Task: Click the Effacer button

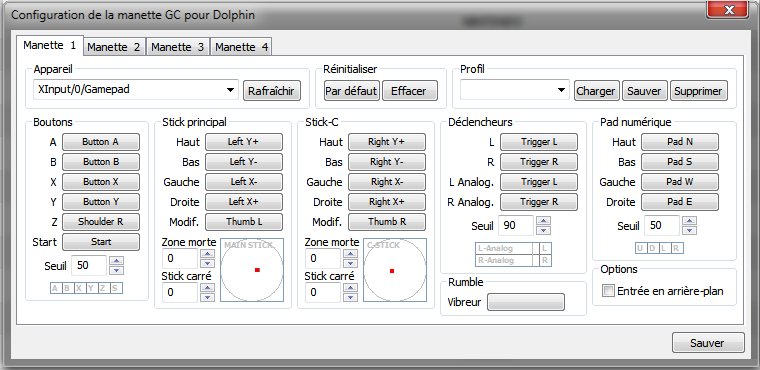Action: point(409,91)
